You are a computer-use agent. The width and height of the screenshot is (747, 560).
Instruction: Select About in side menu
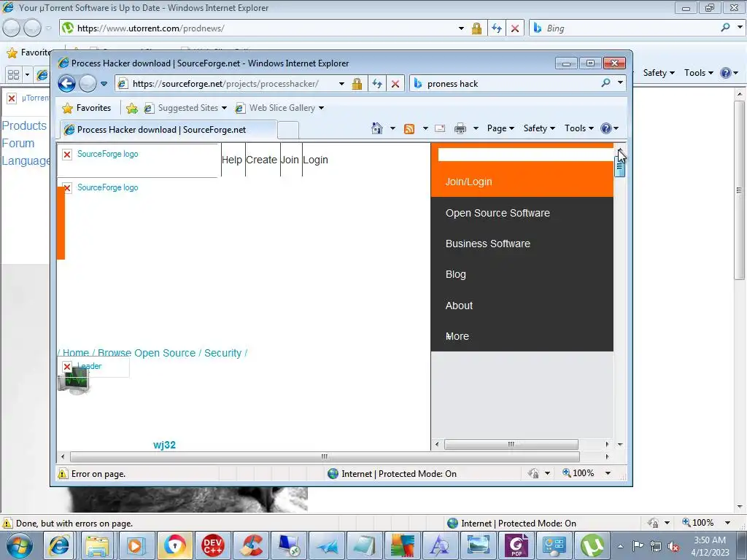coord(459,306)
